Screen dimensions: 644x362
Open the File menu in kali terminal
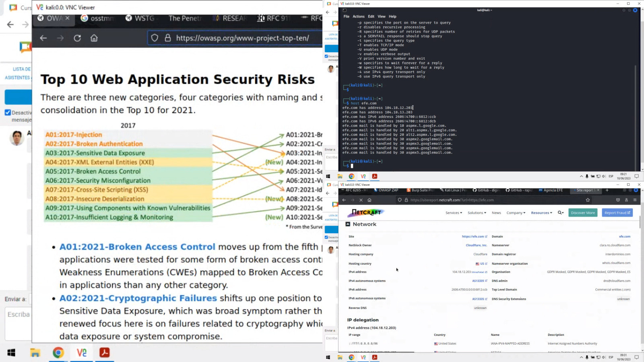(x=346, y=16)
